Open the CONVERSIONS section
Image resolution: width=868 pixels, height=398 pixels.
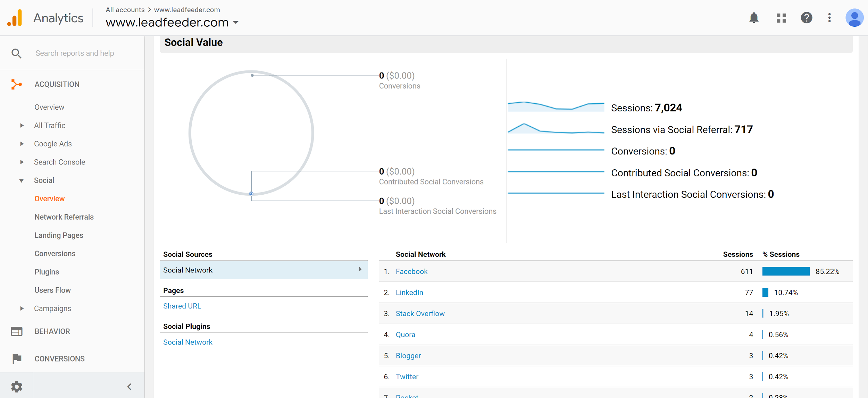coord(59,359)
